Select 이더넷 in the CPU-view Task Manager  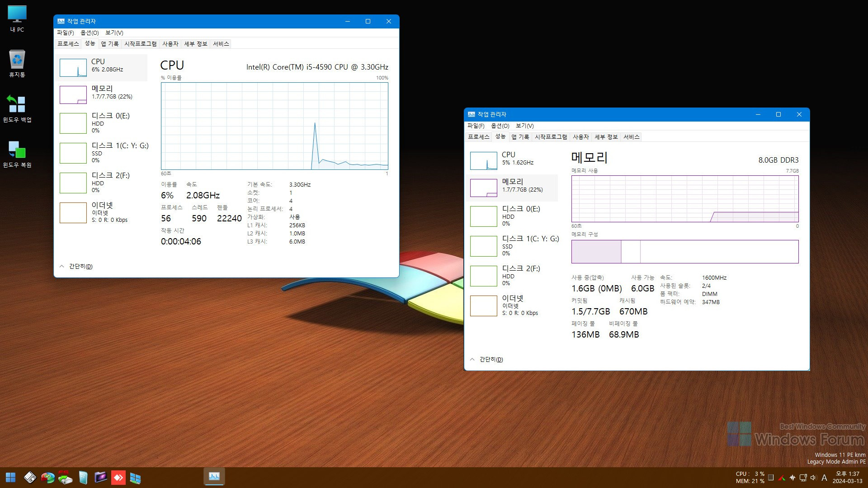click(x=103, y=212)
